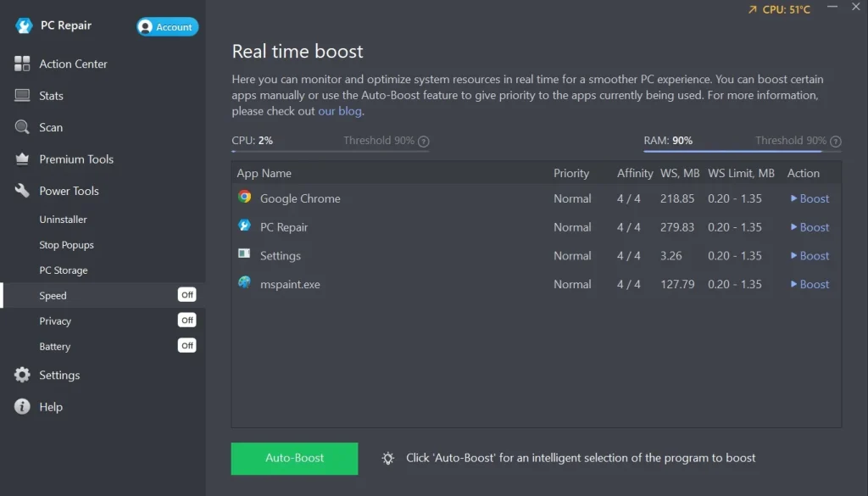This screenshot has width=868, height=496.
Task: Click Settings' 3.26 WS value
Action: [671, 256]
